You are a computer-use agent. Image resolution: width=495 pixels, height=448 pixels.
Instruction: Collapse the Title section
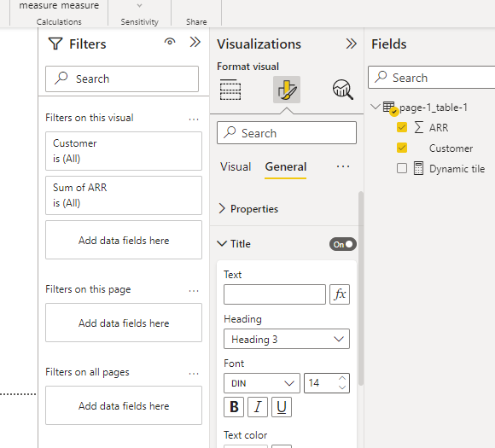(x=222, y=244)
